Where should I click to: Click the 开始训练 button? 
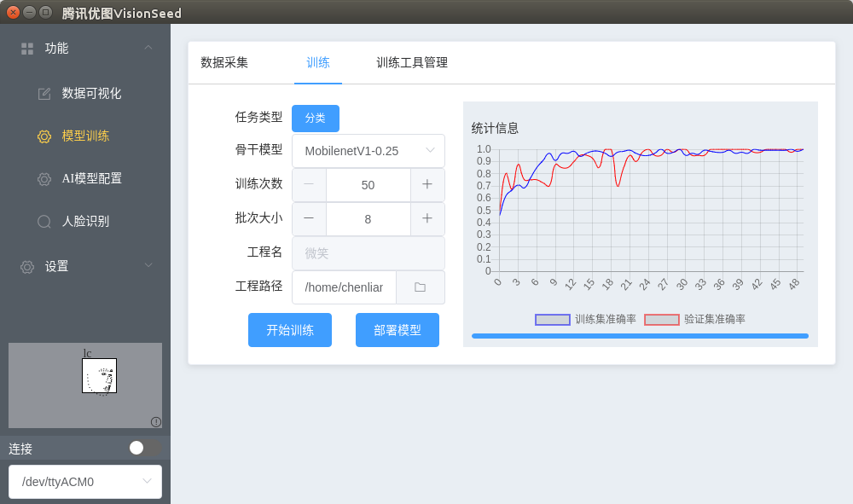(x=290, y=330)
